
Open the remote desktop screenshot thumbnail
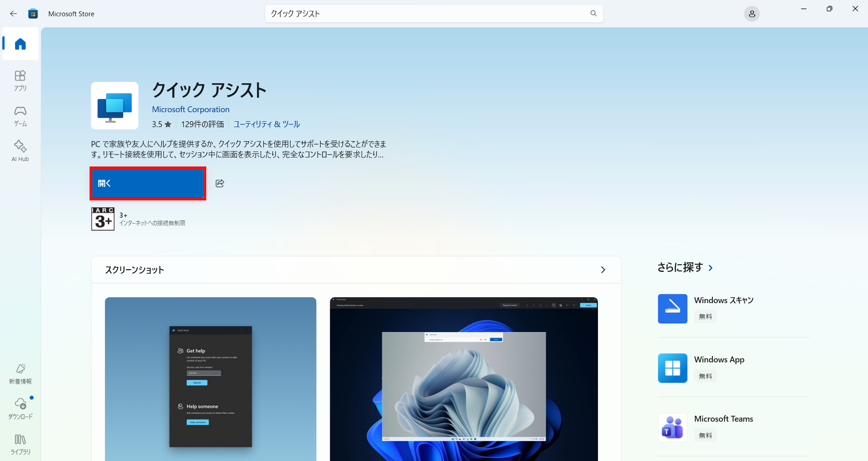(464, 379)
